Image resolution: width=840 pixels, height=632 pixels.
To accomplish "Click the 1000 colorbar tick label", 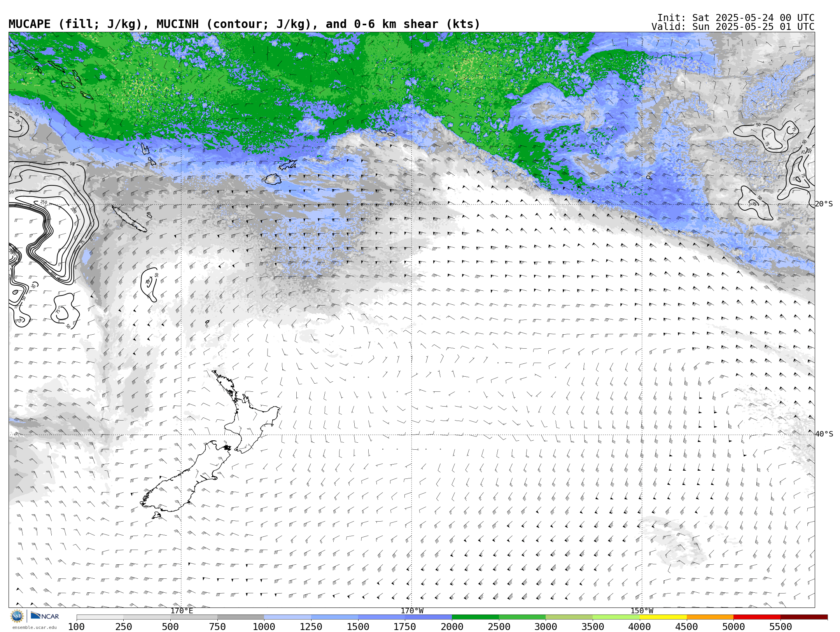I will (264, 627).
